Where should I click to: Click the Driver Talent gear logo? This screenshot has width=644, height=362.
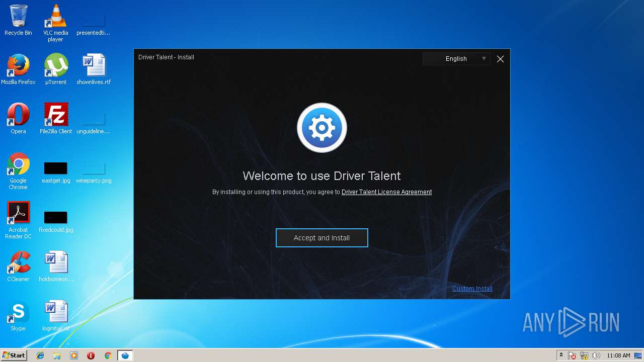322,128
